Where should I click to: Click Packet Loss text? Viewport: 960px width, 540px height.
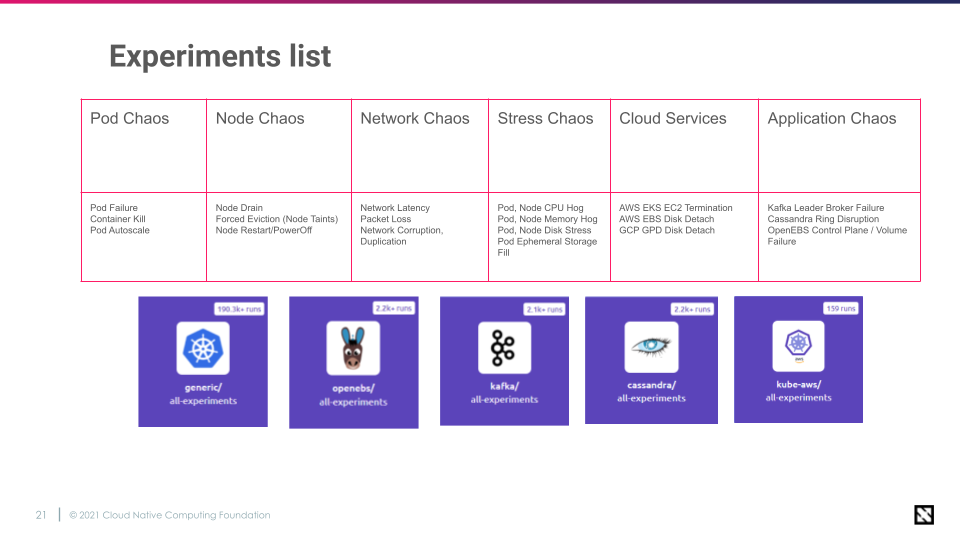[x=386, y=219]
